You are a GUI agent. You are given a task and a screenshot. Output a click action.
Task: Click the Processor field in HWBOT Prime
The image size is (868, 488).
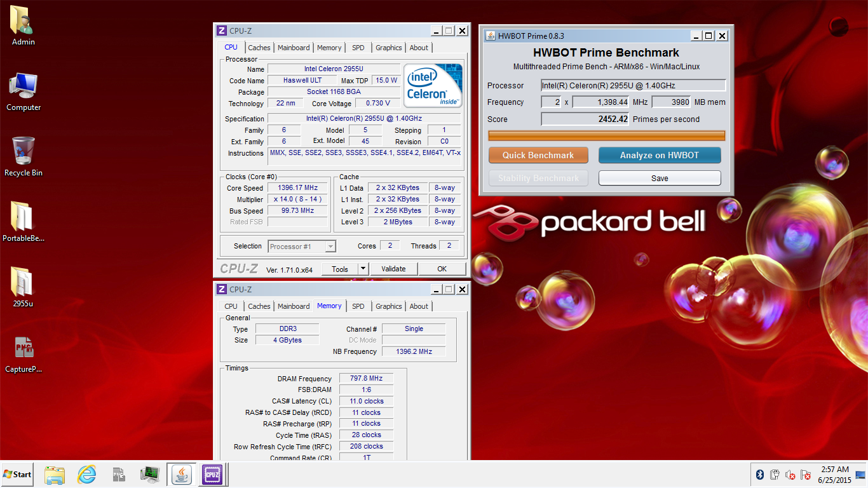point(633,85)
